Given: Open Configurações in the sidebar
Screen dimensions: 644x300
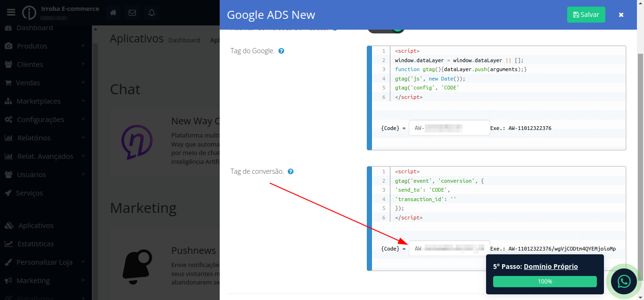Looking at the screenshot, I should click(x=41, y=120).
